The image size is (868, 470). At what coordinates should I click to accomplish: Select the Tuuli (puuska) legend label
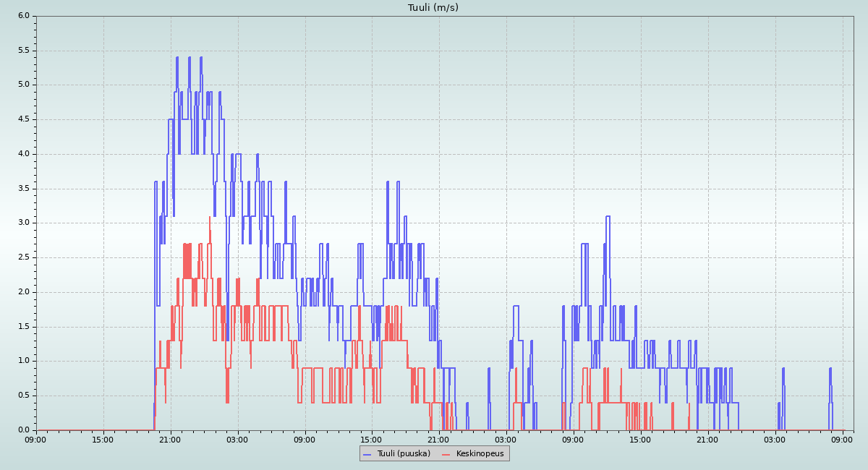tap(404, 454)
